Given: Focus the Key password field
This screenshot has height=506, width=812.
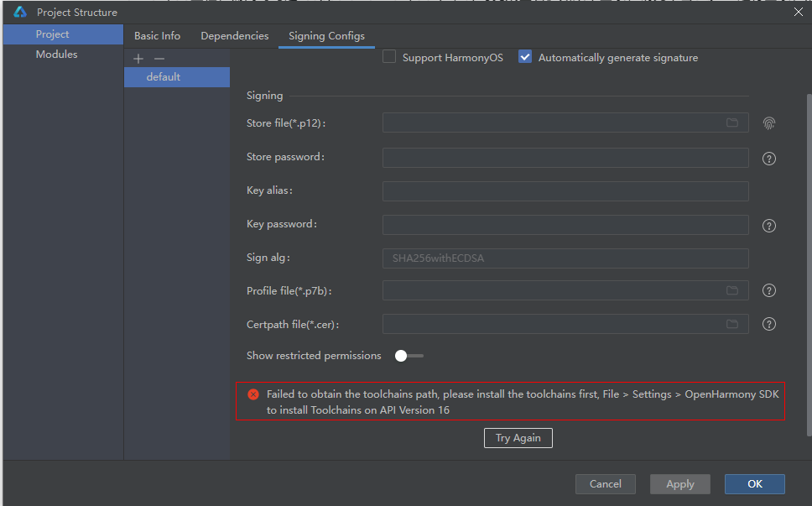Looking at the screenshot, I should point(565,225).
